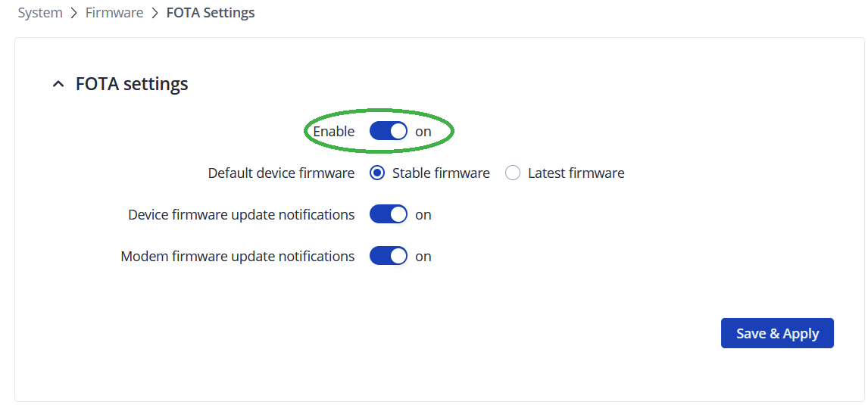This screenshot has width=868, height=405.
Task: Collapse the FOTA settings section chevron
Action: (58, 85)
